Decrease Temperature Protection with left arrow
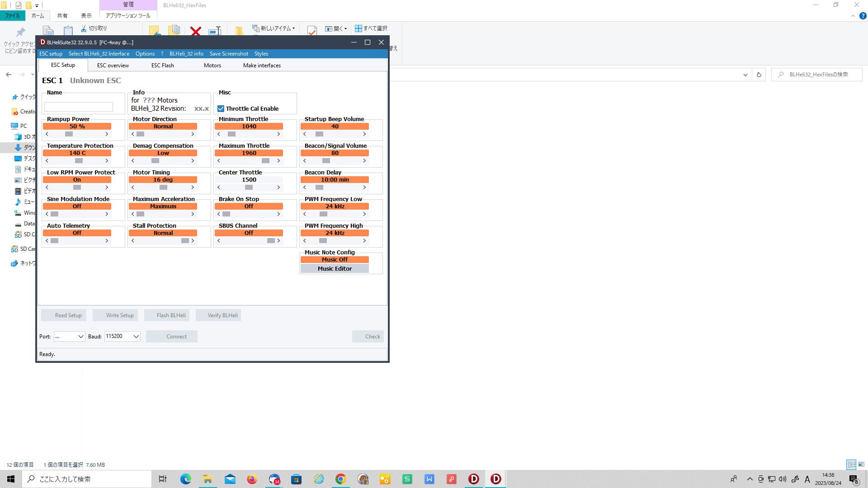Screen dimensions: 868x488 click(x=47, y=161)
